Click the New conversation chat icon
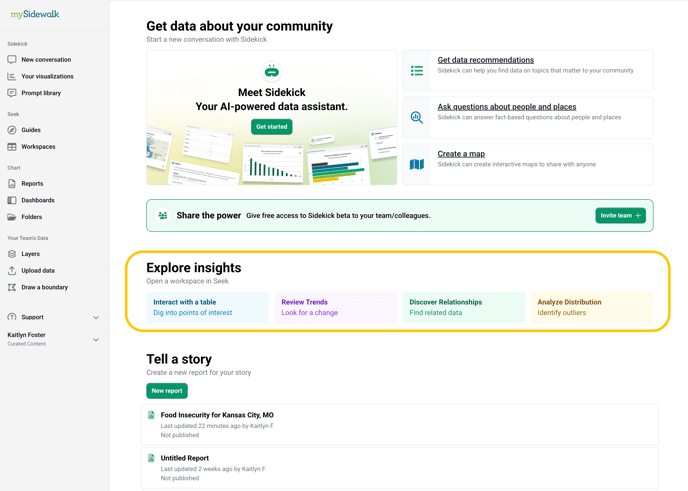688x491 pixels. [x=12, y=60]
